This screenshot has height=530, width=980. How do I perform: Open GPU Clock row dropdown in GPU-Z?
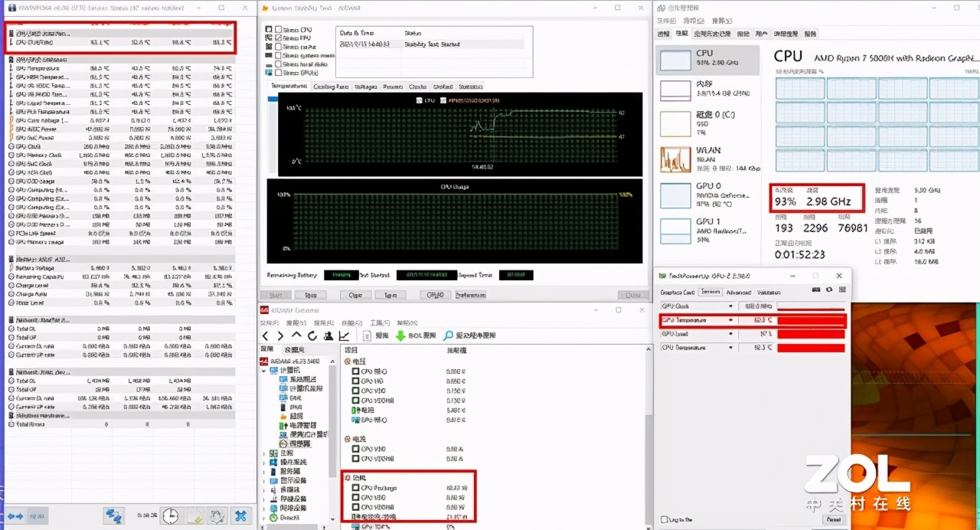(x=730, y=306)
